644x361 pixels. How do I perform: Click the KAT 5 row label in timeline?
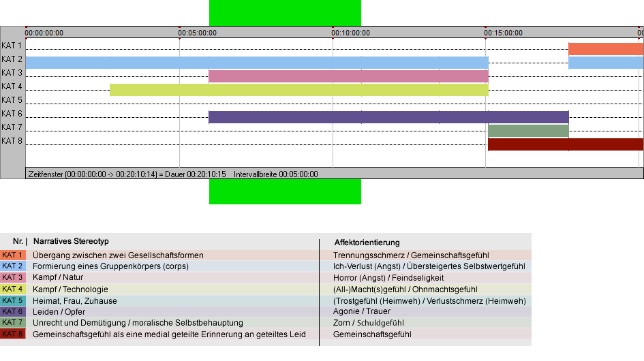(x=12, y=100)
